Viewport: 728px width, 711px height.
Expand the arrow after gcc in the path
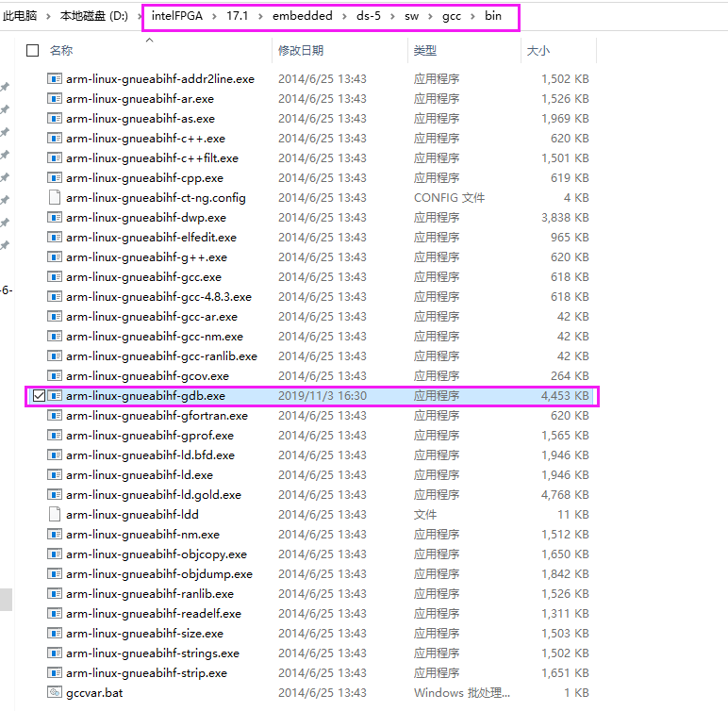(472, 17)
